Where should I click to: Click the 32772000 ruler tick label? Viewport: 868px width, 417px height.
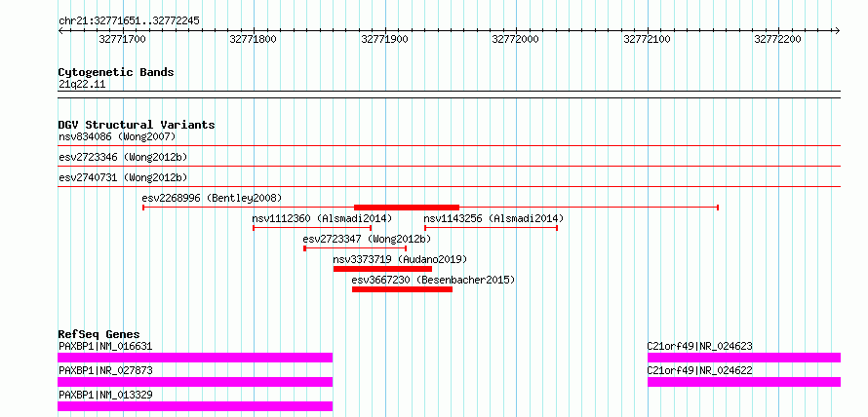(515, 39)
